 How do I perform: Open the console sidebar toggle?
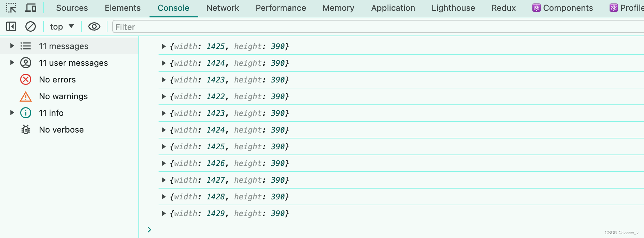pyautogui.click(x=11, y=26)
